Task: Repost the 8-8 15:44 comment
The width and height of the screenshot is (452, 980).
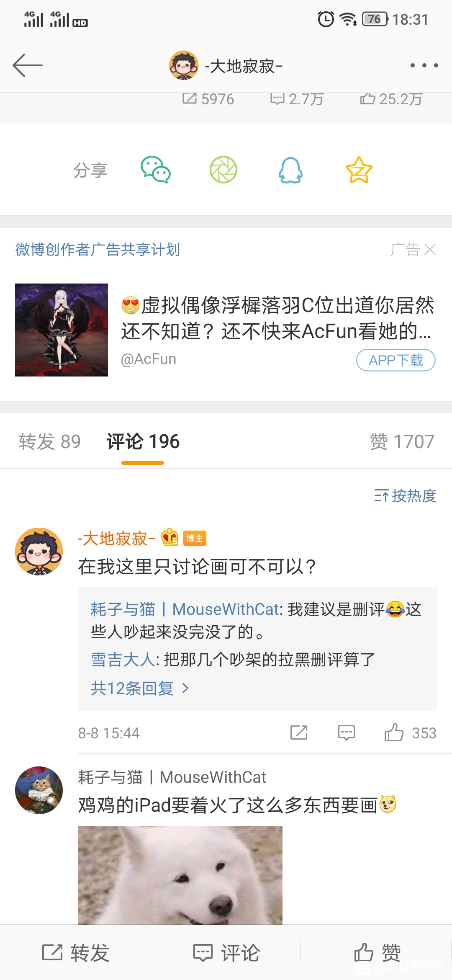Action: click(299, 733)
